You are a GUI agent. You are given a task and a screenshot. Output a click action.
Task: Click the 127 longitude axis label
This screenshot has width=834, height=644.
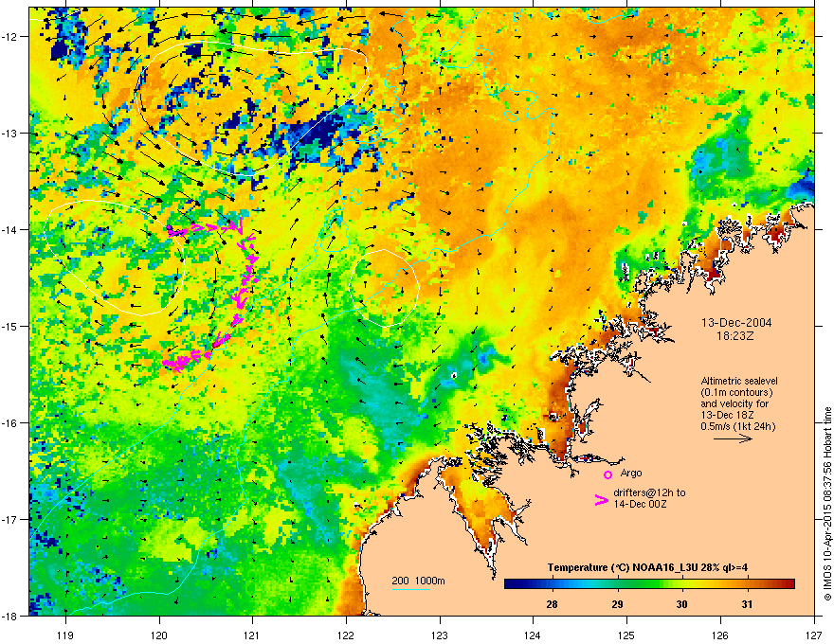tap(814, 635)
